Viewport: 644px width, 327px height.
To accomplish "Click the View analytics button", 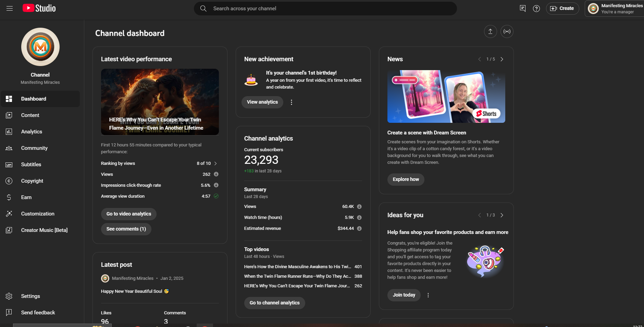I will pyautogui.click(x=262, y=102).
